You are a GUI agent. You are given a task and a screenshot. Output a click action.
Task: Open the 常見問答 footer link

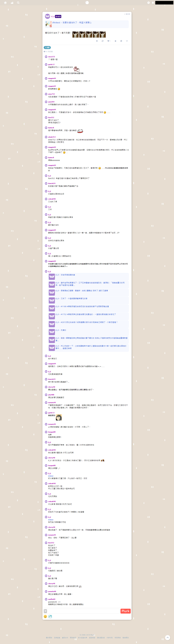117,638
